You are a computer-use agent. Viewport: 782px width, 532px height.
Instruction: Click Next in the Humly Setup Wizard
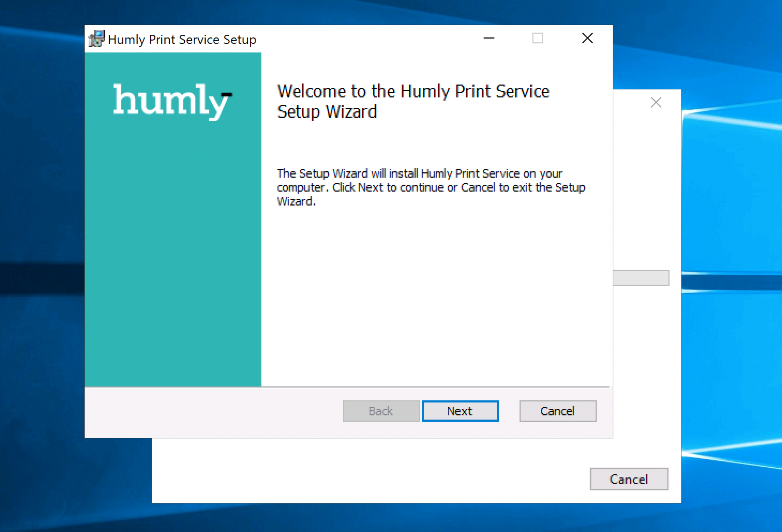point(460,411)
